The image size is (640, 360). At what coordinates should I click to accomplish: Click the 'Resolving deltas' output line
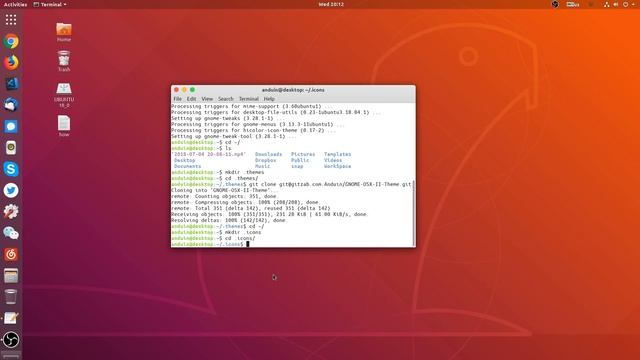pyautogui.click(x=229, y=220)
